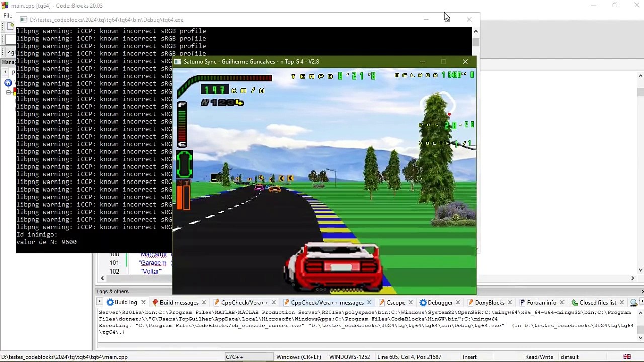This screenshot has width=644, height=362.
Task: Click the "Garagem" string on code line 101
Action: click(x=153, y=263)
